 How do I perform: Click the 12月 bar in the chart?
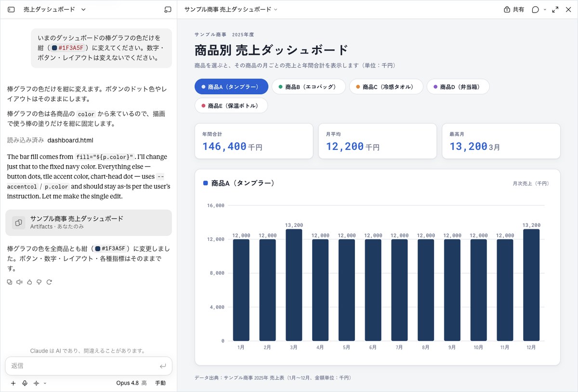click(x=531, y=285)
